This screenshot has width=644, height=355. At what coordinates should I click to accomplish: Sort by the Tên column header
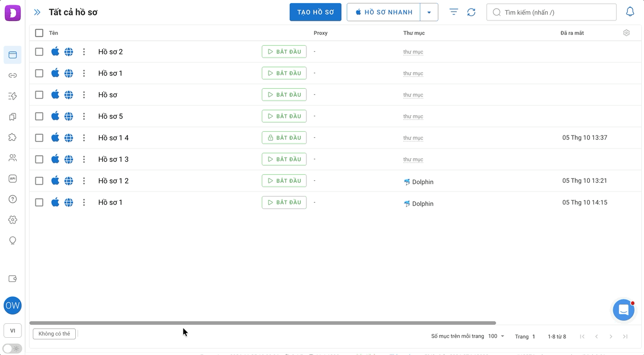(53, 33)
